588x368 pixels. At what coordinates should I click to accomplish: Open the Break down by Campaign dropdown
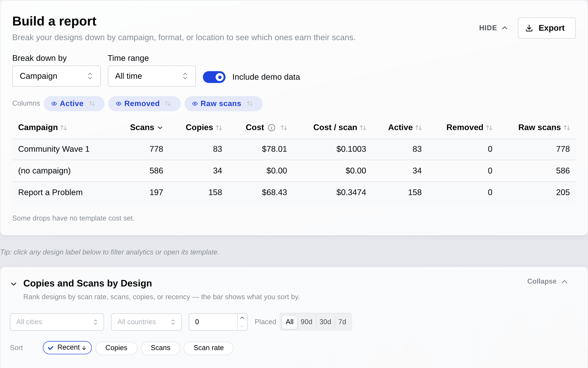[x=56, y=76]
